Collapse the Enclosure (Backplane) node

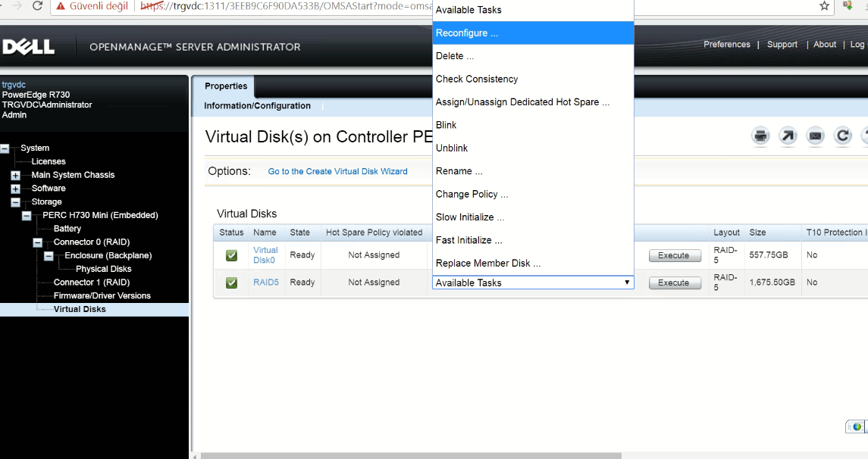(x=49, y=256)
